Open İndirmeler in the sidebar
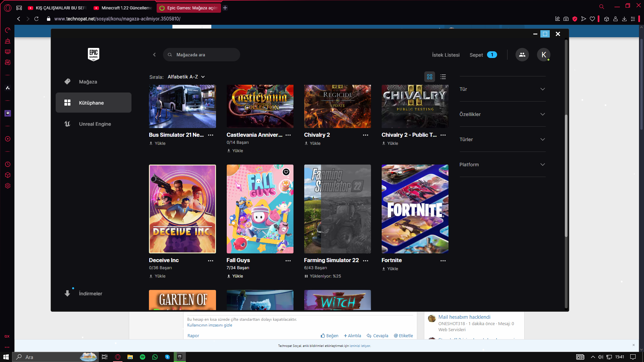644x362 pixels. pos(90,294)
